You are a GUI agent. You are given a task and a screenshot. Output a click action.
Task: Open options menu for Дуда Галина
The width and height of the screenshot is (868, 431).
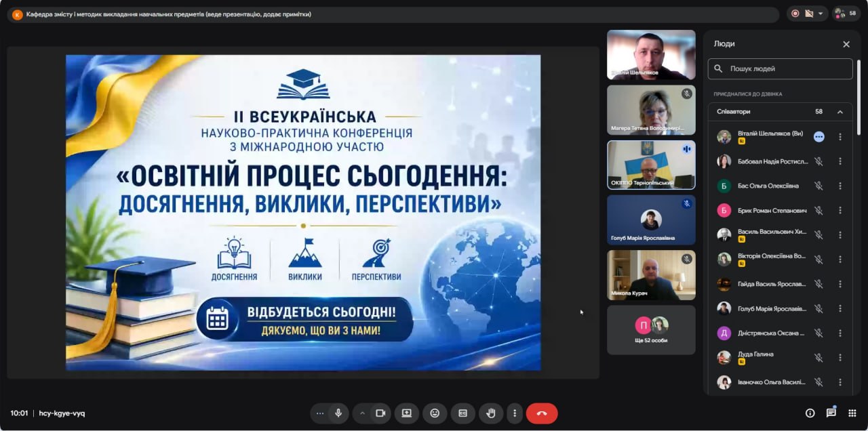click(840, 357)
